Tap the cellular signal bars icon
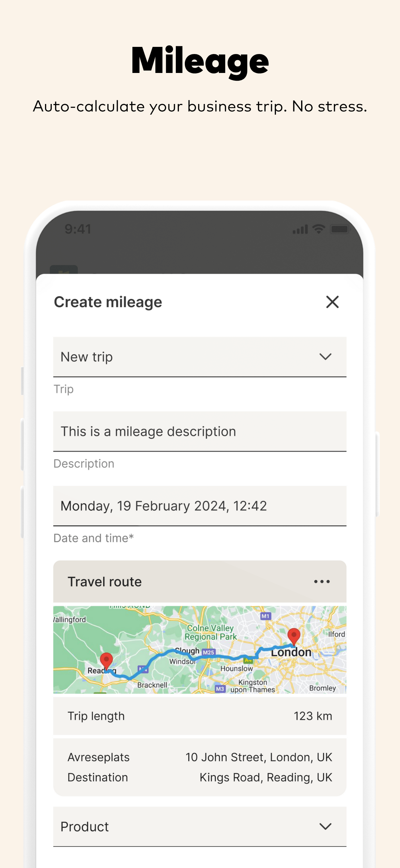Image resolution: width=400 pixels, height=868 pixels. [300, 229]
